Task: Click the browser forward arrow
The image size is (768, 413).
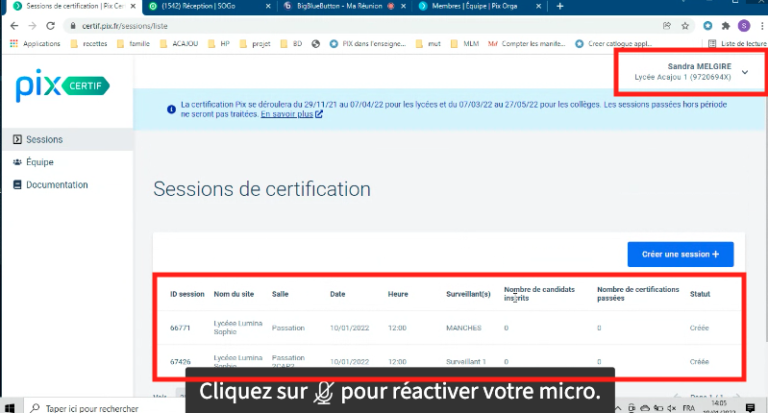Action: pos(32,26)
